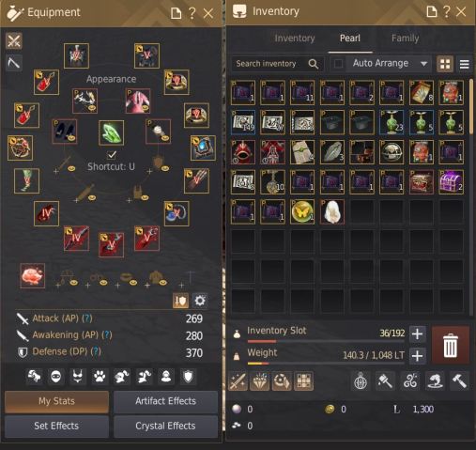Image resolution: width=476 pixels, height=450 pixels.
Task: Click the hammer icon in inventory toolbar
Action: [459, 381]
